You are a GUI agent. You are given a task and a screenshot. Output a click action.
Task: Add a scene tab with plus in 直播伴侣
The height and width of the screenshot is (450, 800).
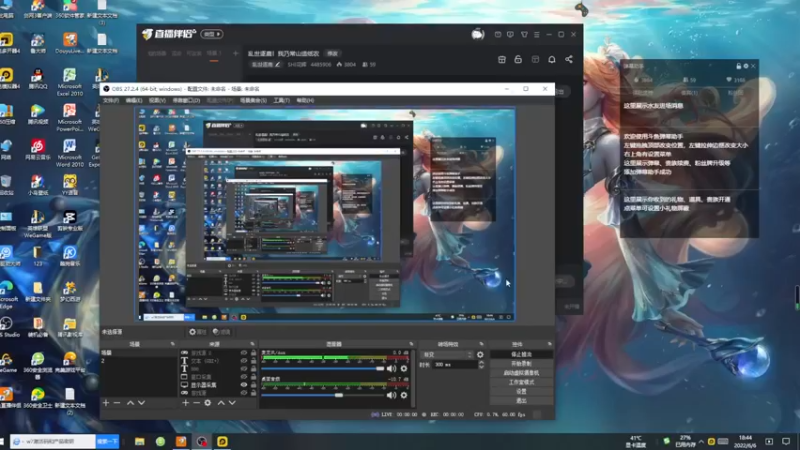click(235, 53)
